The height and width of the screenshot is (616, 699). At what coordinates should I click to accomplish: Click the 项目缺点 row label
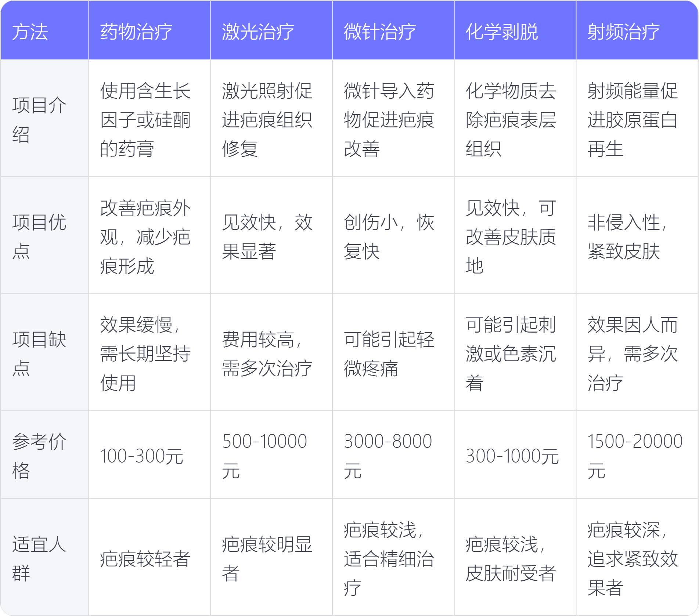[x=39, y=353]
